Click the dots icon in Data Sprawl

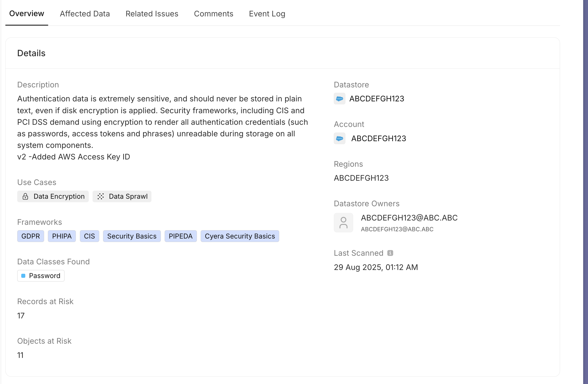pos(101,197)
